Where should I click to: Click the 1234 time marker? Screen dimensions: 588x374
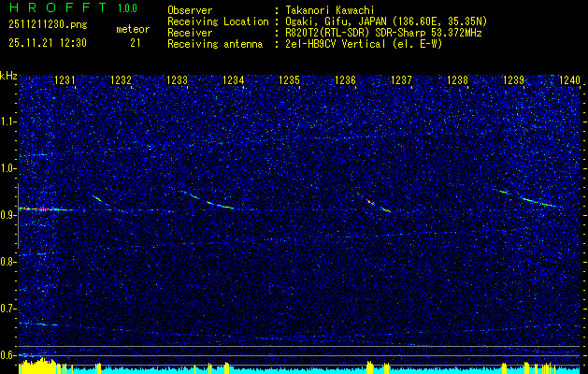(234, 80)
